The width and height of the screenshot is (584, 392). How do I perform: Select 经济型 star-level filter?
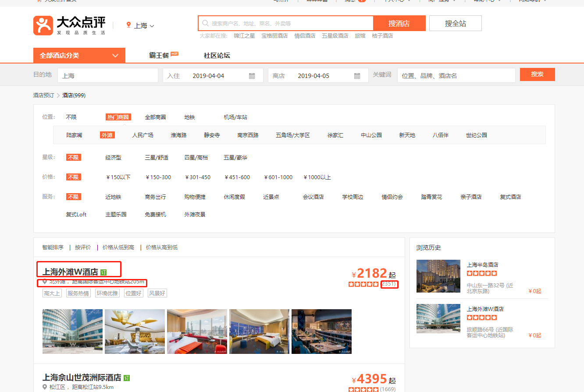pos(113,157)
